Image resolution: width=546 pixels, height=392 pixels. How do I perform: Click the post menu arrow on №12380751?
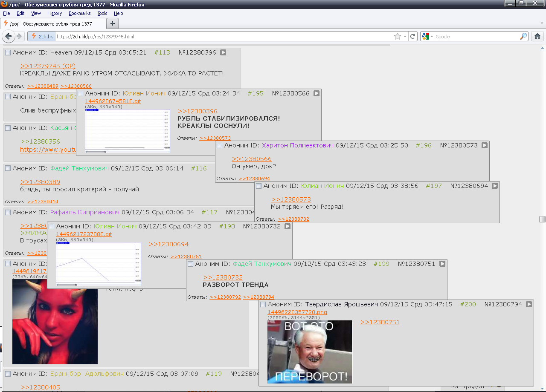tap(442, 264)
